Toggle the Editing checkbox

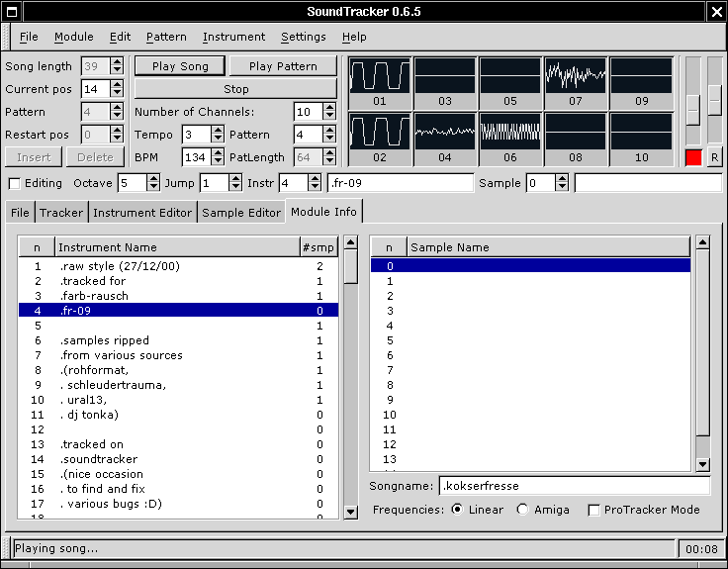tap(15, 183)
